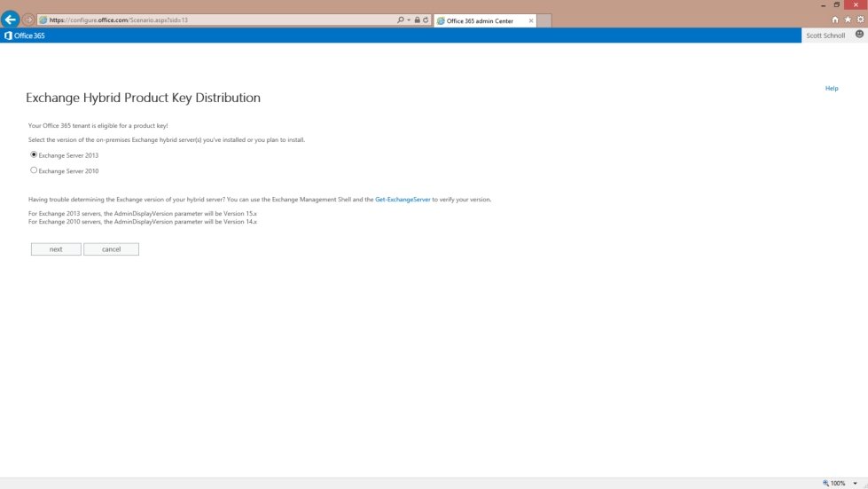Click text about AdminDisplayVersion Version 15.x
This screenshot has width=868, height=489.
(142, 213)
